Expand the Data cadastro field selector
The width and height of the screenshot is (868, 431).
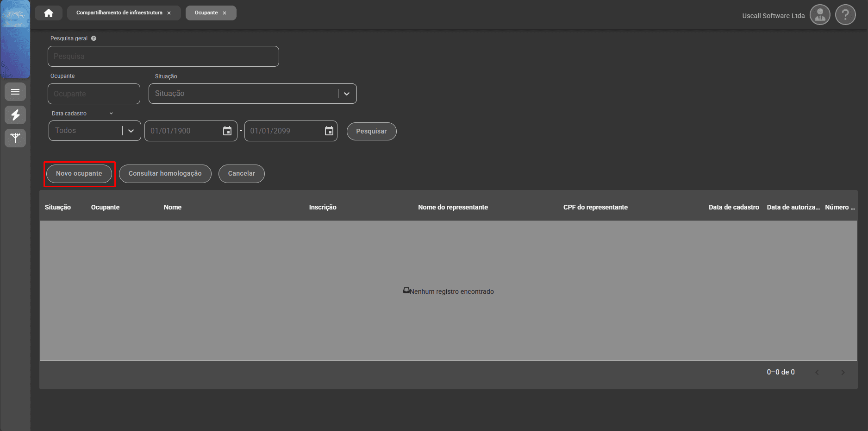[x=111, y=114]
